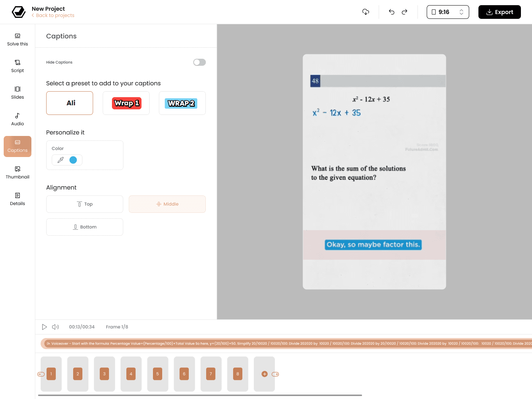Click the Export button

click(499, 12)
